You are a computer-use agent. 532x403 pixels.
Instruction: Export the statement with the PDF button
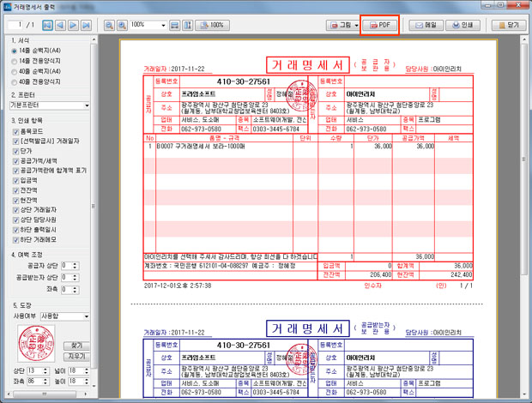point(380,26)
